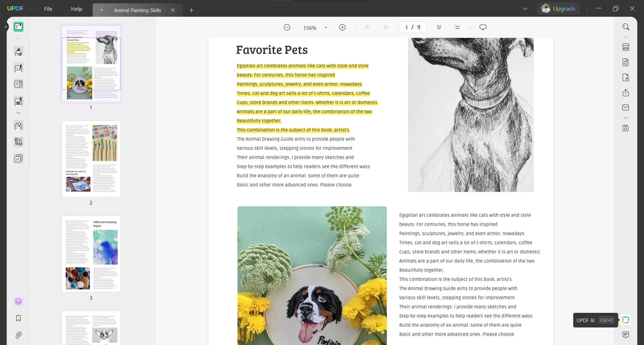Send file by email icon
The width and height of the screenshot is (644, 345).
(626, 108)
